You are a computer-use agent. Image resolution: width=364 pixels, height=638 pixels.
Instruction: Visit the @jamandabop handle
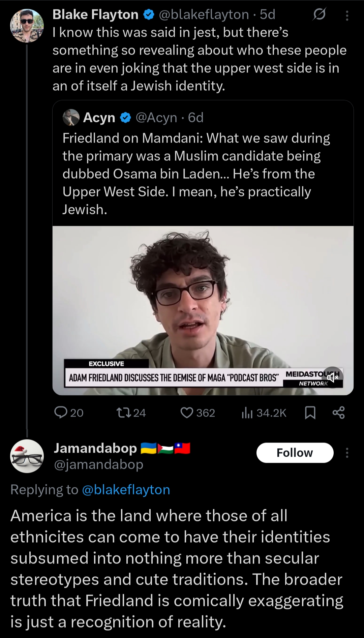click(99, 464)
